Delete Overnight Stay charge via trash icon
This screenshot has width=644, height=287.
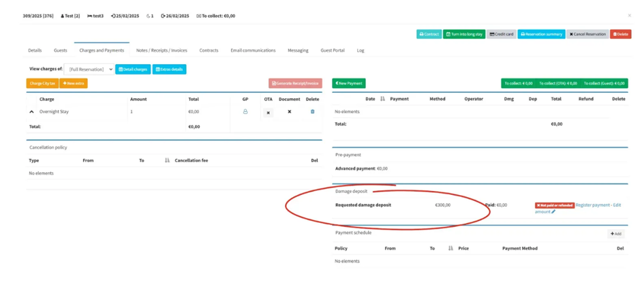click(313, 111)
